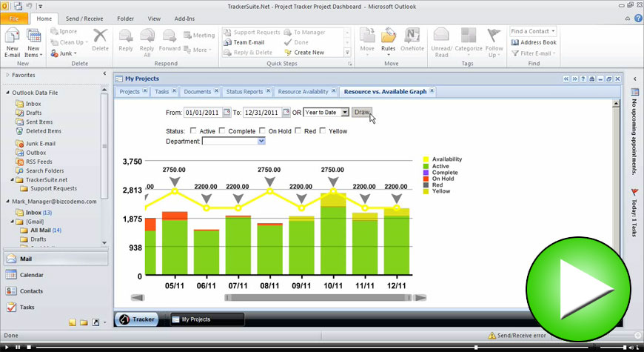
Task: Open the Add-Ins ribbon tab
Action: click(x=184, y=19)
